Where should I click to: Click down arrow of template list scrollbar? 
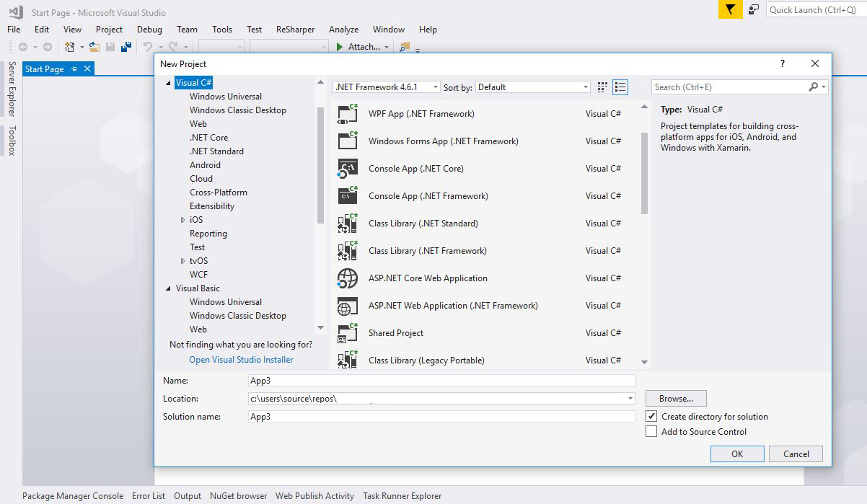pos(645,362)
